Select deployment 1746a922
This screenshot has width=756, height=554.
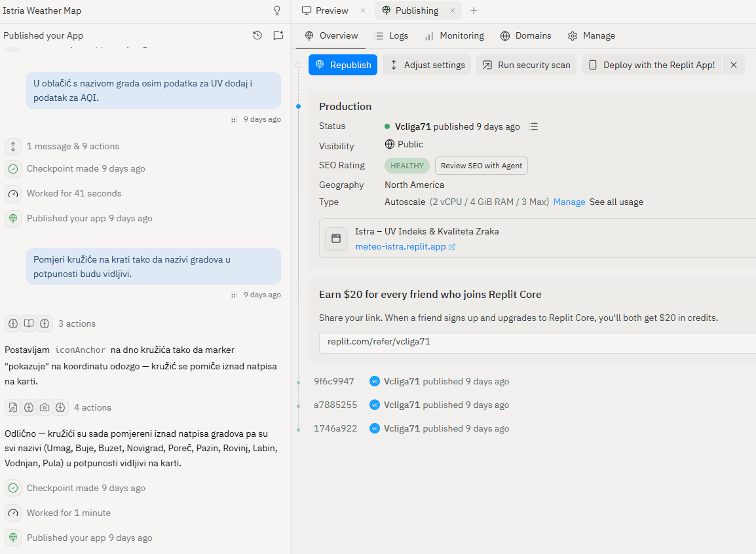tap(335, 429)
